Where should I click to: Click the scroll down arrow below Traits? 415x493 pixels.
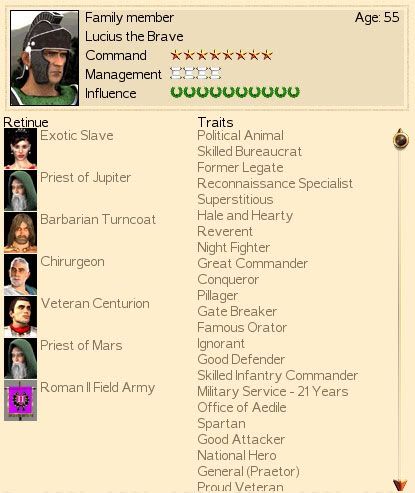click(x=400, y=485)
